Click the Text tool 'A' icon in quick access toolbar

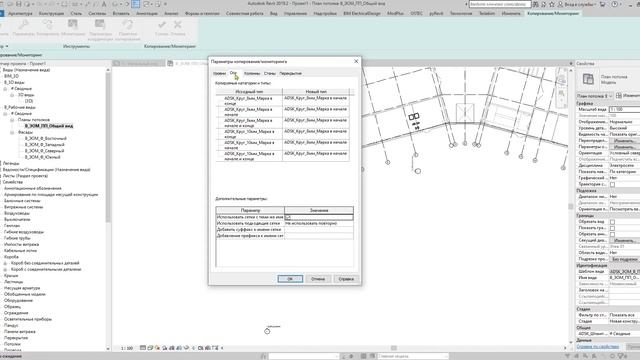pos(104,4)
